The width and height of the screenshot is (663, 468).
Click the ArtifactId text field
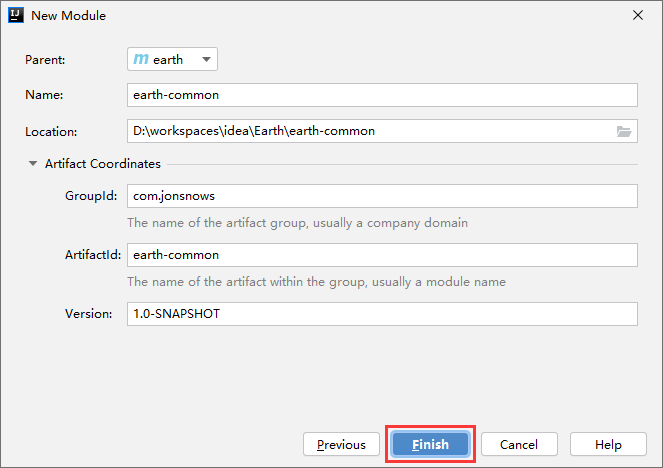pyautogui.click(x=382, y=255)
